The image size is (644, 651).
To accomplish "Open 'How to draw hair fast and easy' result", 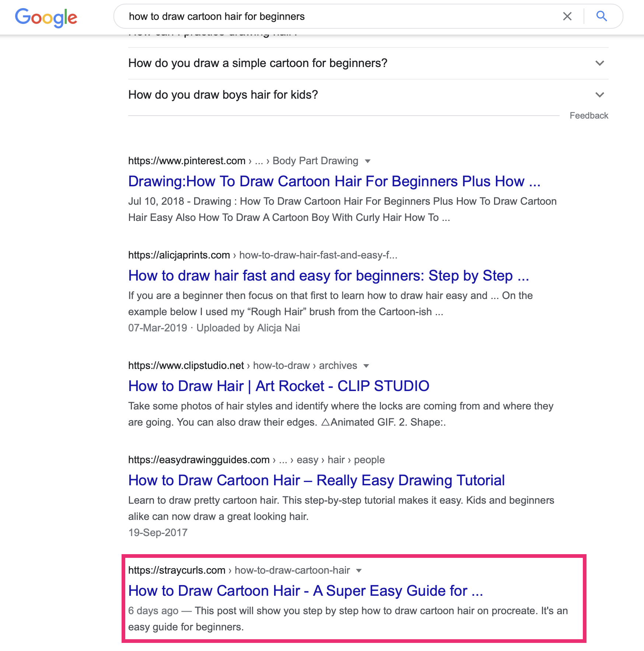I will tap(329, 276).
